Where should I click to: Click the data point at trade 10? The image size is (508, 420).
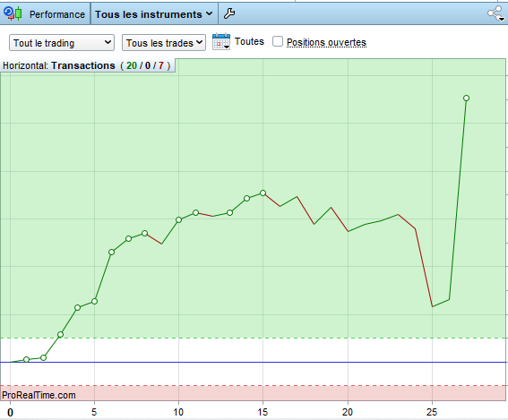tap(178, 220)
